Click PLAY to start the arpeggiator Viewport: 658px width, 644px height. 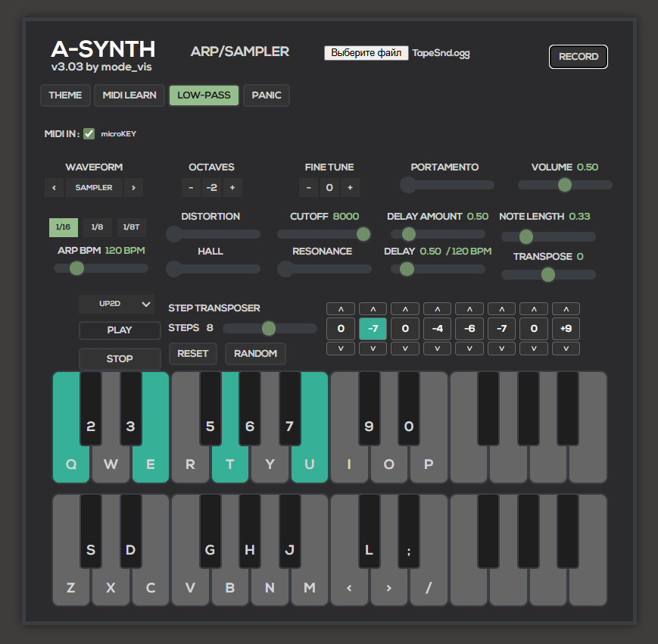point(120,330)
